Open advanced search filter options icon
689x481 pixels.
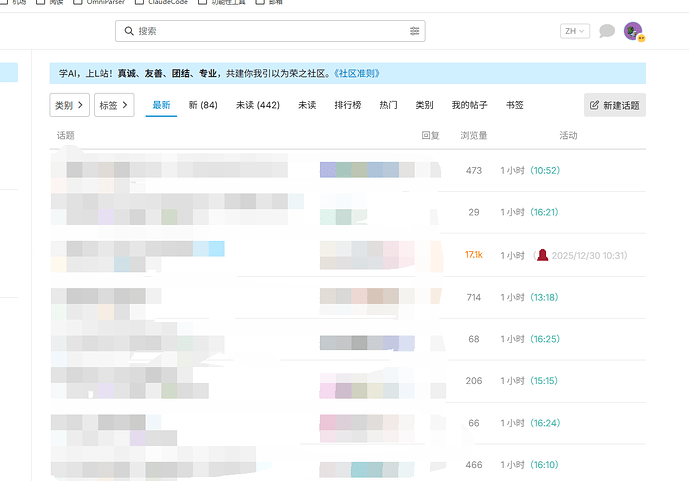[414, 31]
